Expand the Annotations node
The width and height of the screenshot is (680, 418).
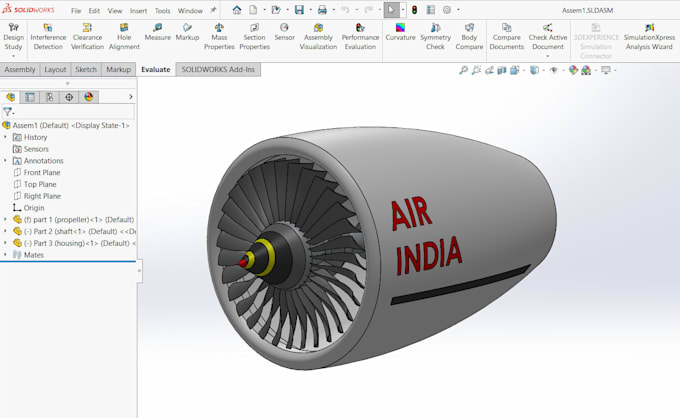point(5,160)
